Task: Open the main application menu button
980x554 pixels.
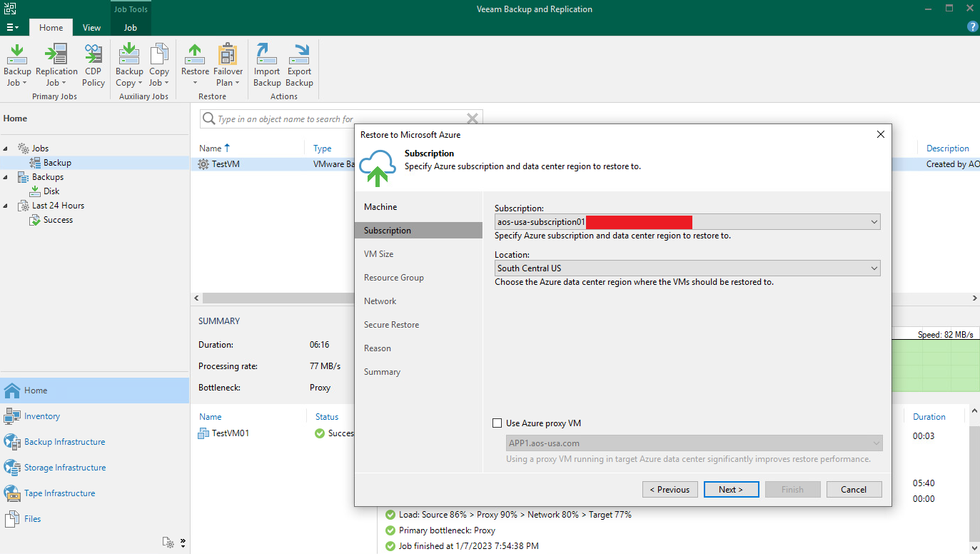Action: coord(12,27)
